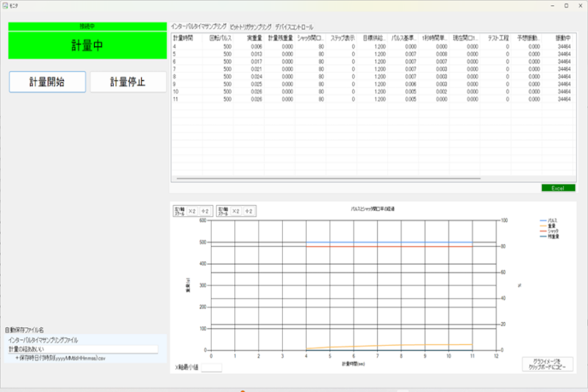588x392 pixels.
Task: Copy graph image to clipboard button
Action: point(548,364)
